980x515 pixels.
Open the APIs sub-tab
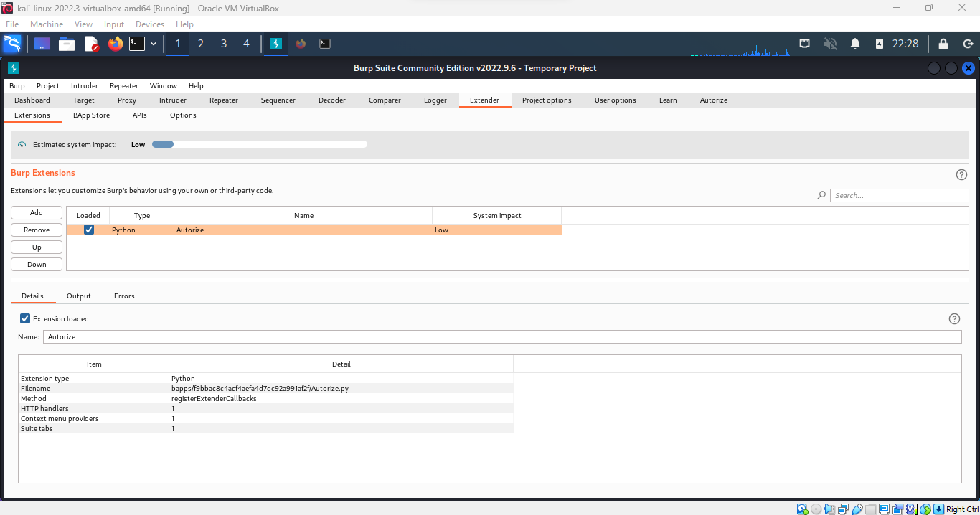tap(140, 115)
